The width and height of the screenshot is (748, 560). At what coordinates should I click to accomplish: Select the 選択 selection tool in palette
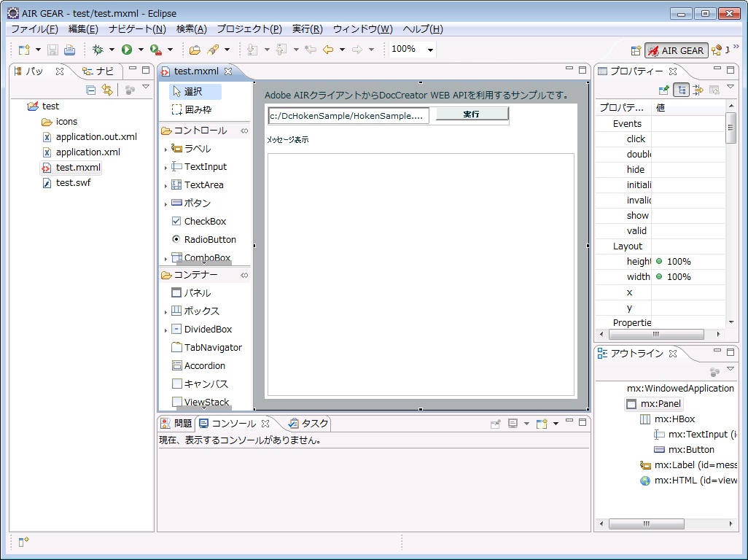[x=195, y=92]
